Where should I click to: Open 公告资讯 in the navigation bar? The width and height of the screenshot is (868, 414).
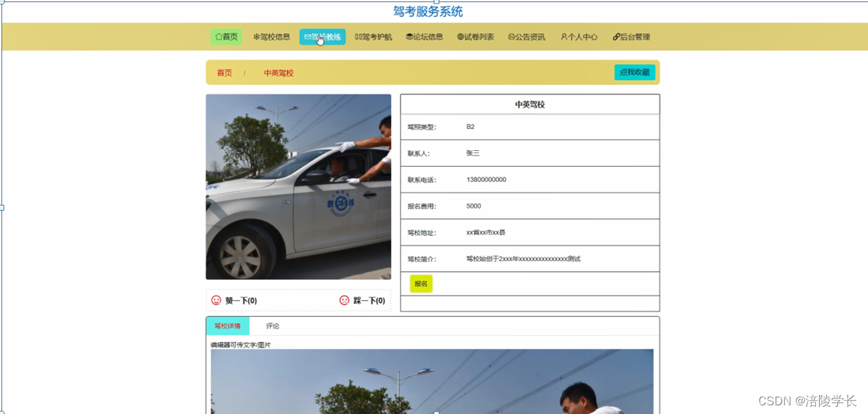527,37
